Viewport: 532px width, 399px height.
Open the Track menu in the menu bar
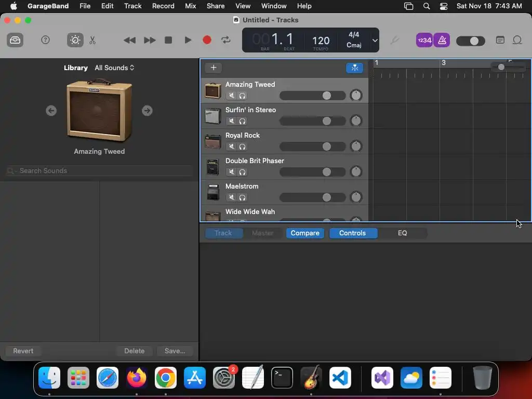[132, 6]
